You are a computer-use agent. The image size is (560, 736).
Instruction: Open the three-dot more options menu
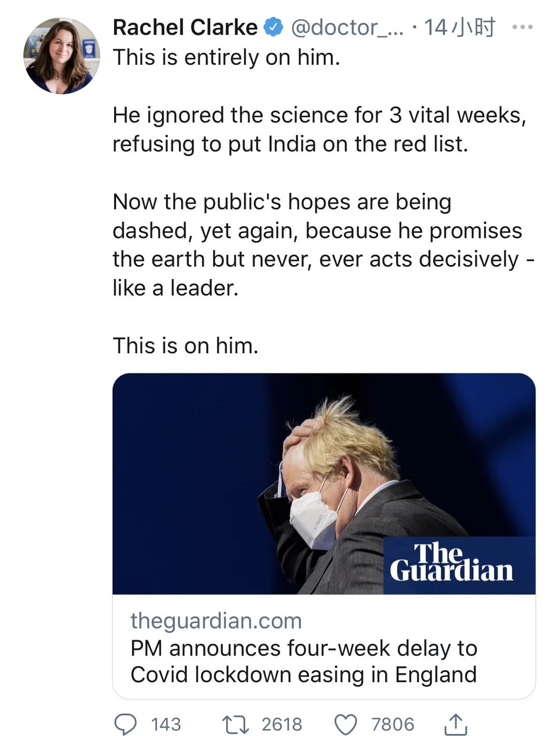pyautogui.click(x=522, y=27)
